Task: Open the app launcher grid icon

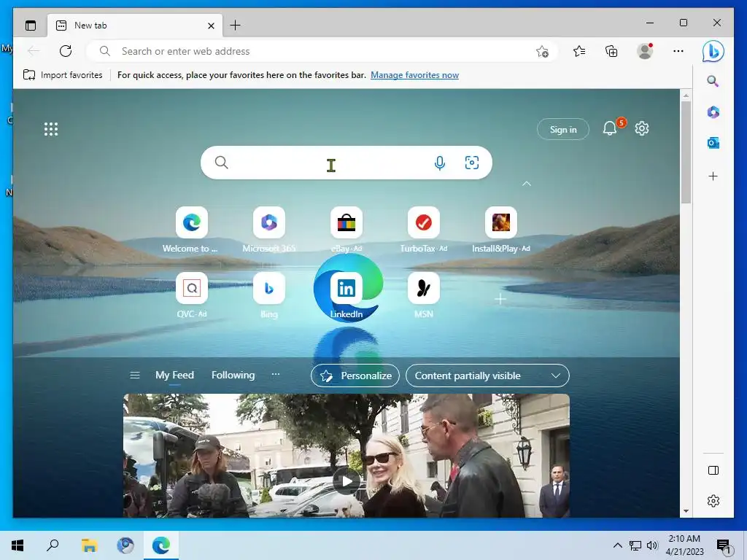Action: [51, 129]
